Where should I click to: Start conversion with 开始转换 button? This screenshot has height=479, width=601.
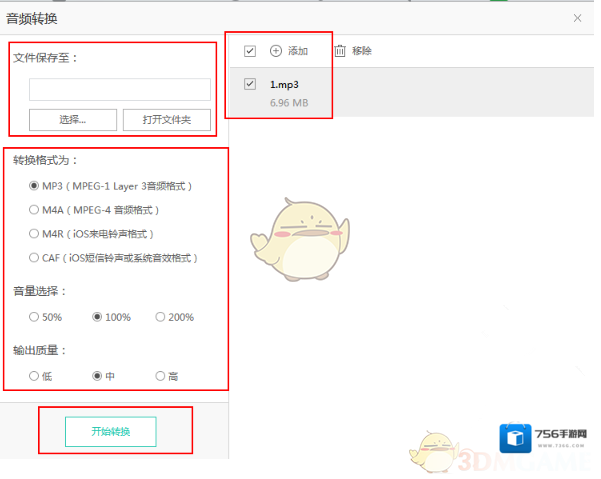110,432
